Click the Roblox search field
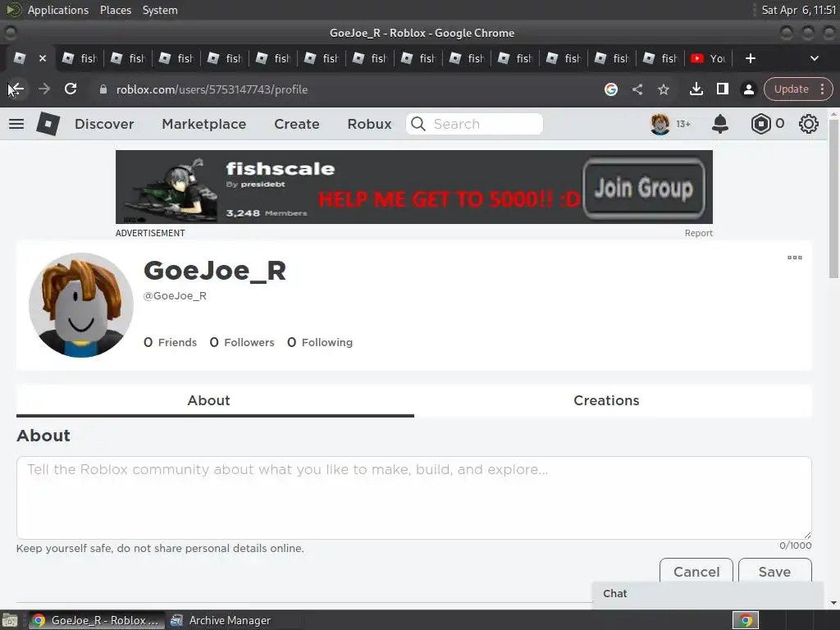Screen dimensions: 840x630 tap(475, 124)
